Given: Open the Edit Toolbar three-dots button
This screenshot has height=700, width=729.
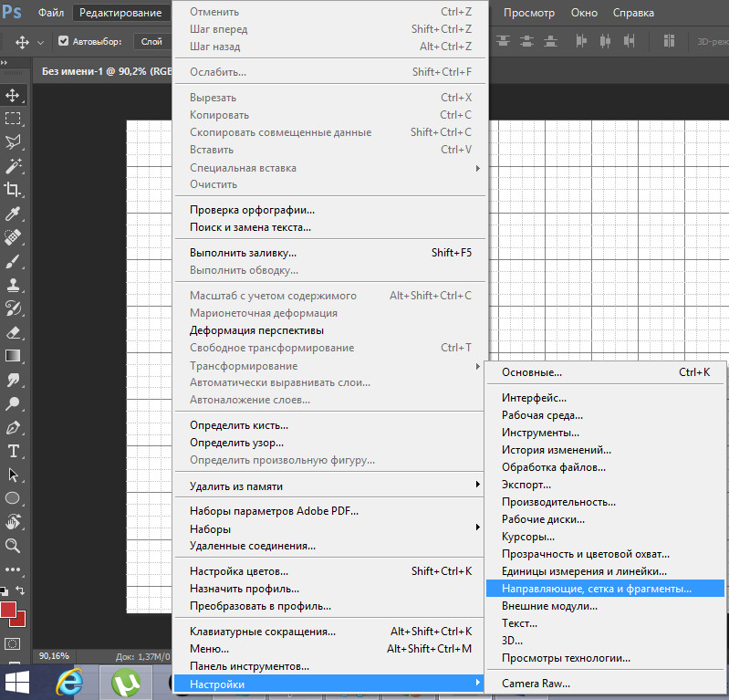Looking at the screenshot, I should [13, 569].
